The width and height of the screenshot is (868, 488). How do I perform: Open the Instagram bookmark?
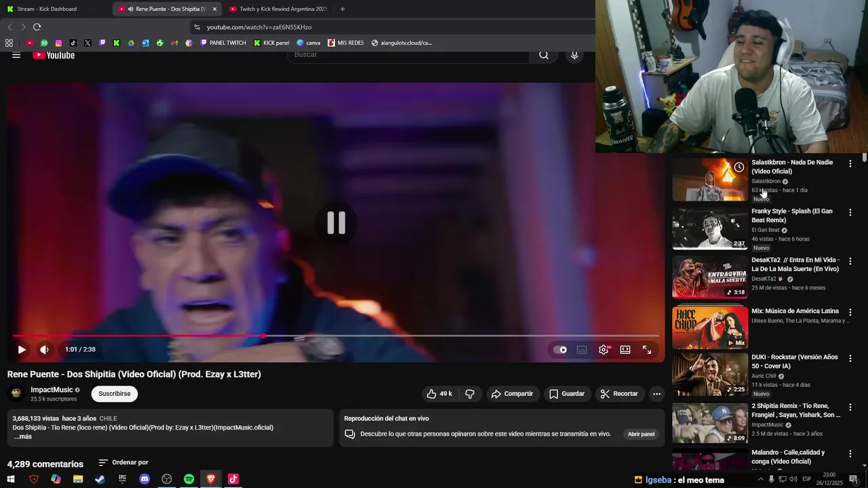[59, 43]
